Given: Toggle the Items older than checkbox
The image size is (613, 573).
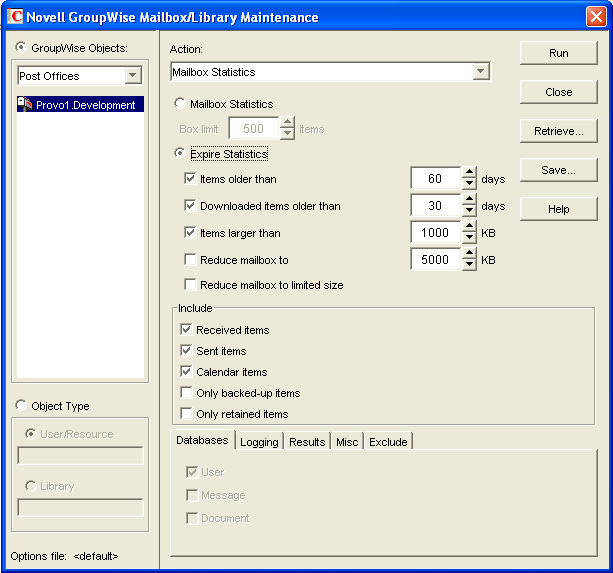Looking at the screenshot, I should [190, 179].
